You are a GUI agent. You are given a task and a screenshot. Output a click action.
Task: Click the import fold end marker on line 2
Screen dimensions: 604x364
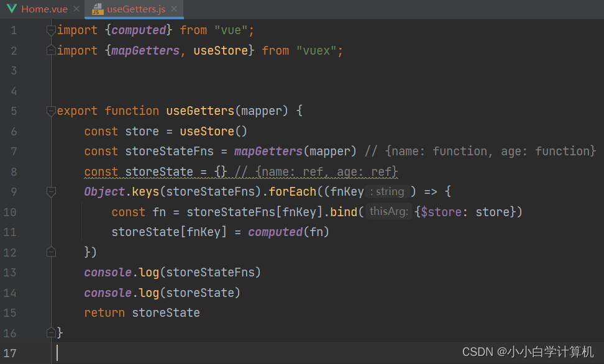point(51,50)
